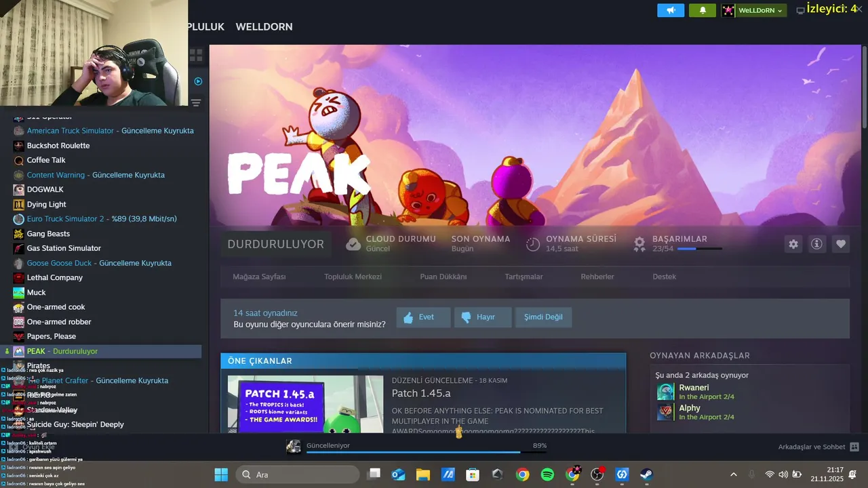Open Arkadaşlar ve Sohbet link
The height and width of the screenshot is (488, 868).
(812, 447)
